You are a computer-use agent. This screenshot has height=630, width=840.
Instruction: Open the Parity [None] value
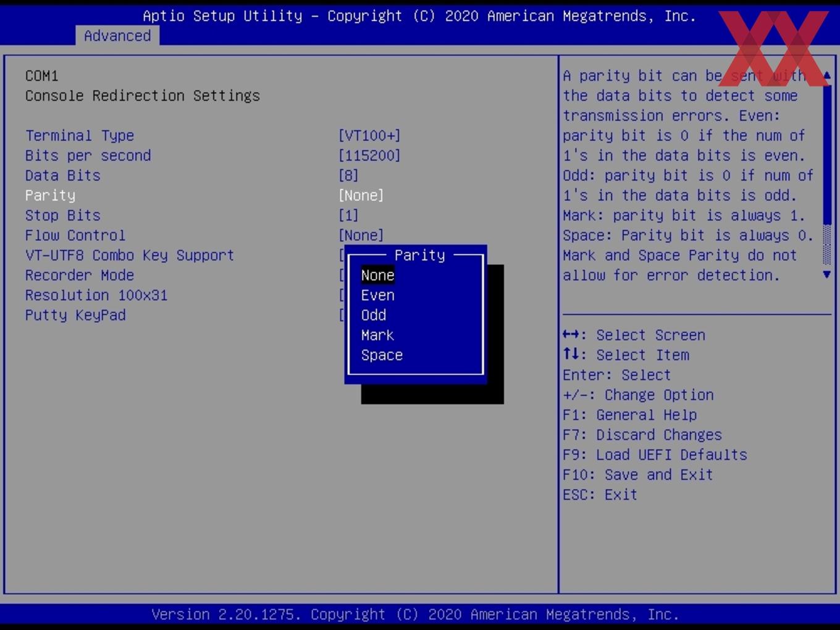pyautogui.click(x=361, y=195)
